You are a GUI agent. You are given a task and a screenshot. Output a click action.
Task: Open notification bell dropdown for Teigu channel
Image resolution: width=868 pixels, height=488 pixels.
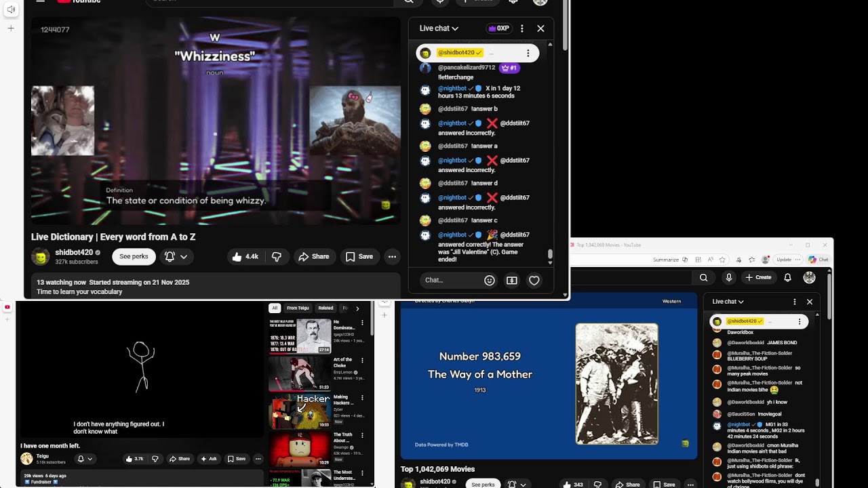click(x=84, y=459)
